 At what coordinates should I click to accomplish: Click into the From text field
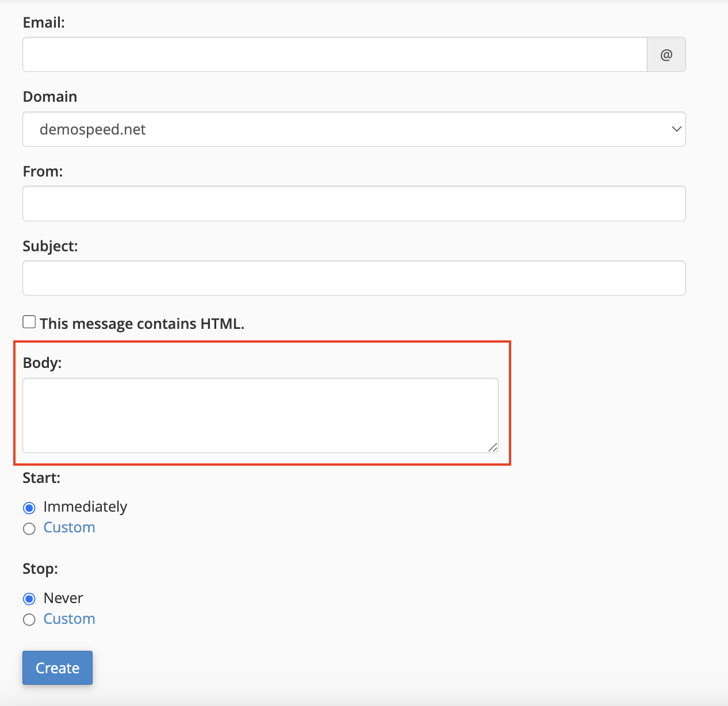354,204
